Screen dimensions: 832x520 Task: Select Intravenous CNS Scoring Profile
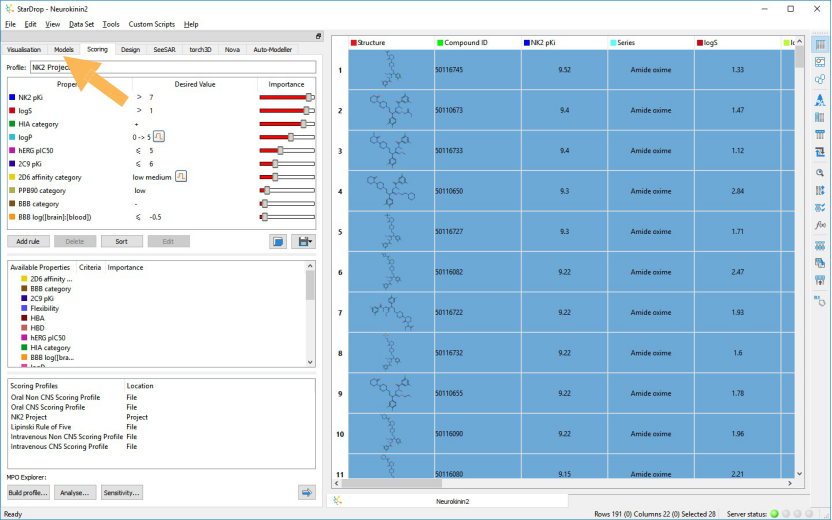[59, 447]
